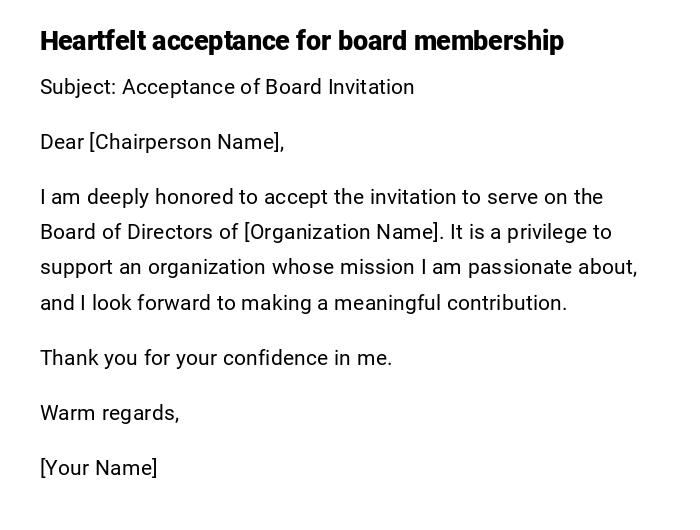Click the words 'deeply honored'

point(141,197)
